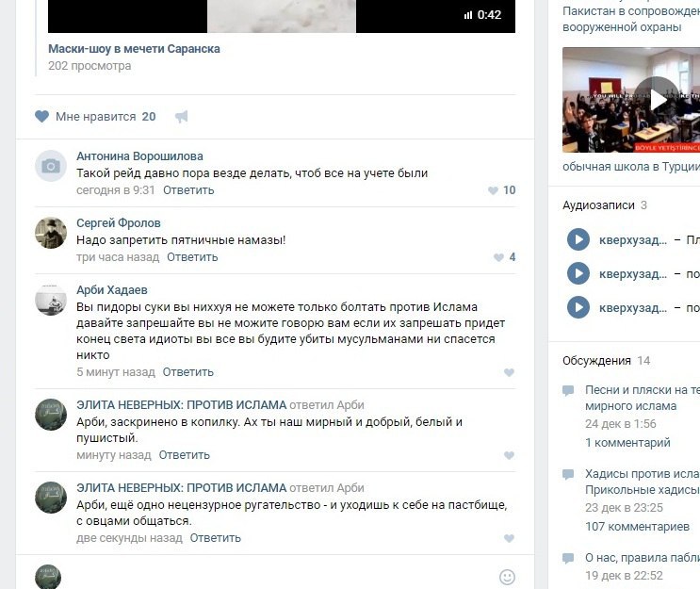This screenshot has height=589, width=700.
Task: Open 'Хадисы против' discussion icon
Action: click(x=568, y=474)
